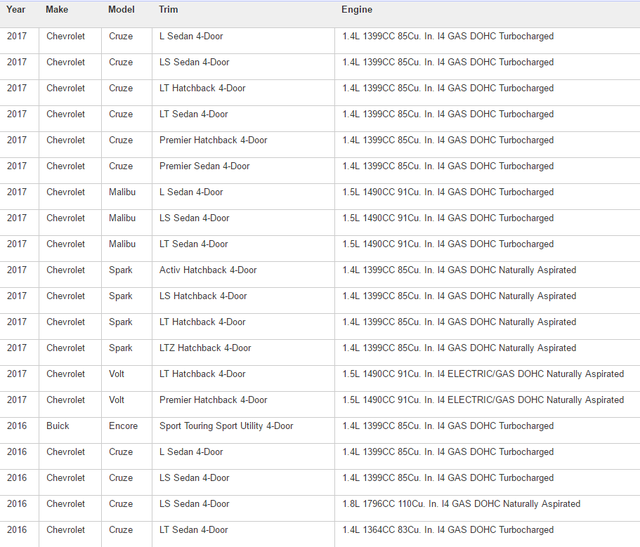The height and width of the screenshot is (547, 640).
Task: Select ELECTRIC/GAS engine in Volt LT row
Action: [x=483, y=374]
